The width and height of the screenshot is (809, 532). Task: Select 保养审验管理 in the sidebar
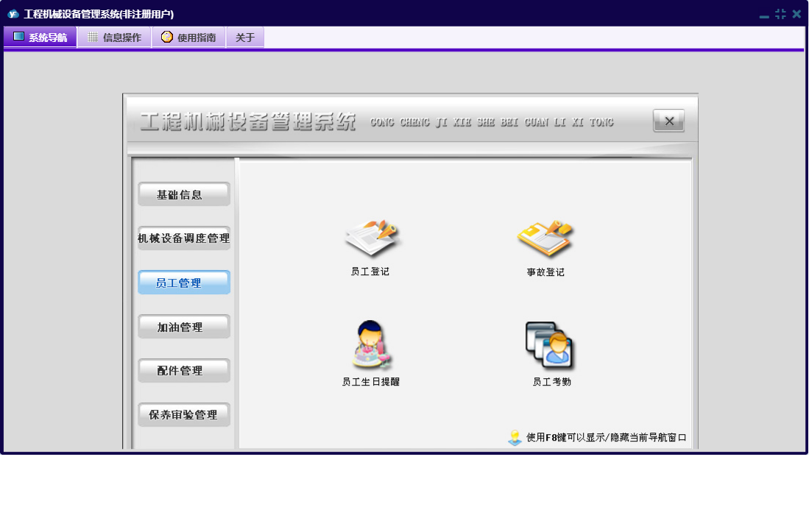tap(184, 415)
